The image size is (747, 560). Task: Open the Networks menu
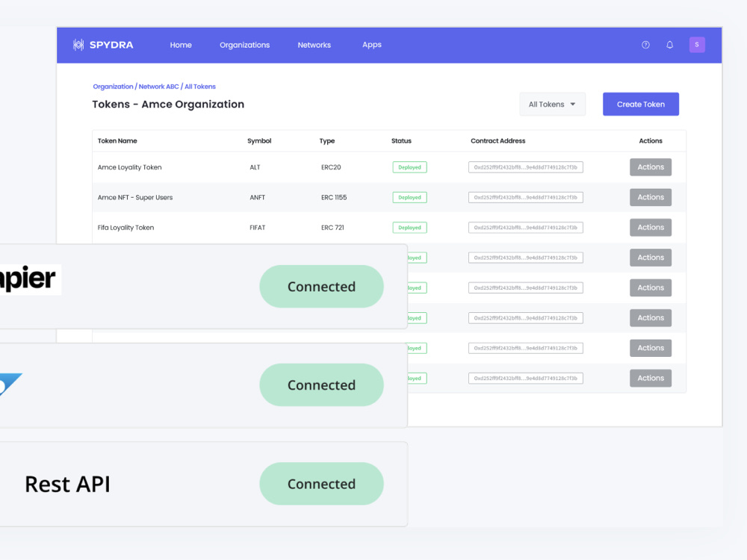314,45
